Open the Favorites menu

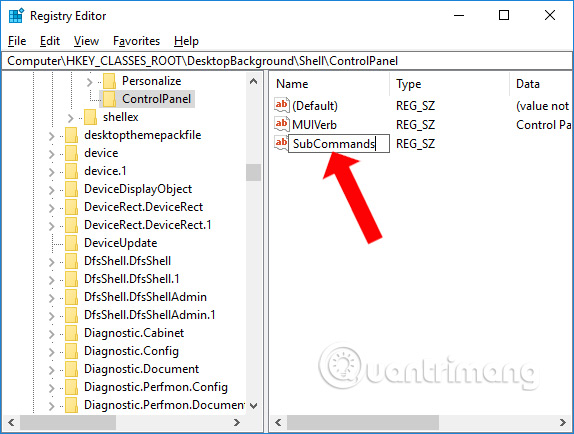136,41
